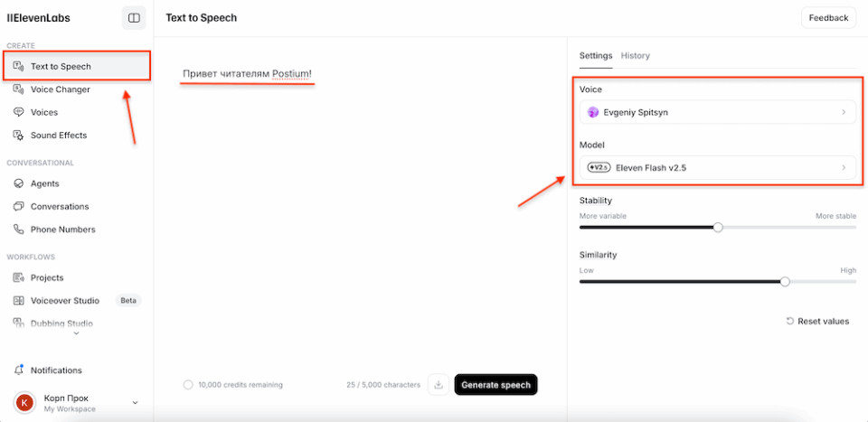Expand more sidebar items with the down chevron
The width and height of the screenshot is (868, 422).
click(76, 333)
